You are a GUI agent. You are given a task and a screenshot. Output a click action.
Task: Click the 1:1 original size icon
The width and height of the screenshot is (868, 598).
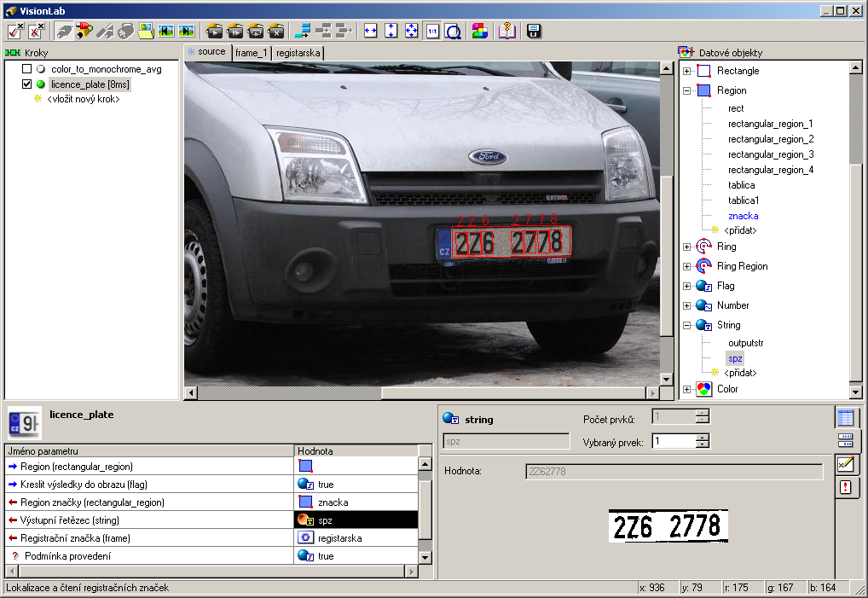click(432, 32)
